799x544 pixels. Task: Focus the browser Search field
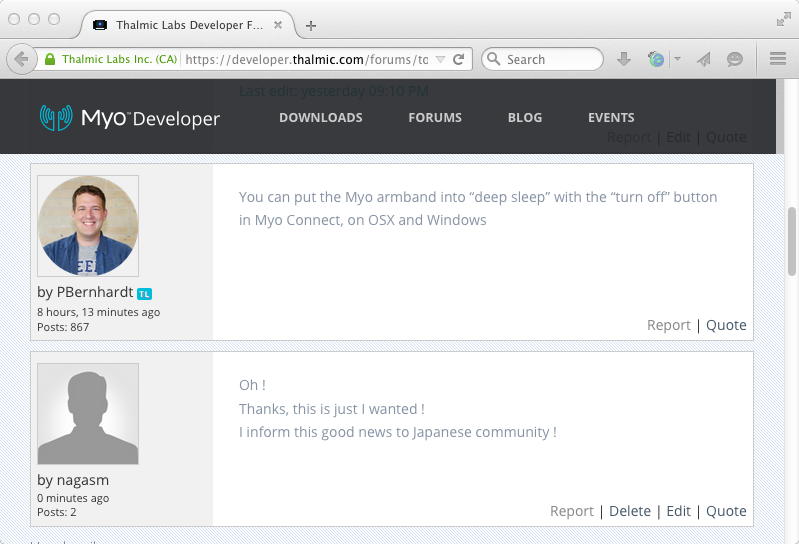click(542, 60)
